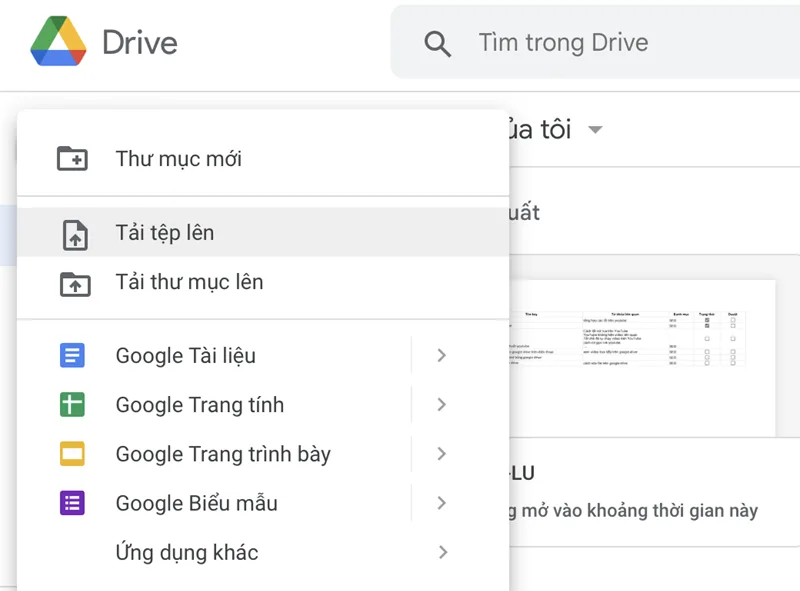Click the Google Sheets green icon
The width and height of the screenshot is (800, 591).
[x=72, y=405]
